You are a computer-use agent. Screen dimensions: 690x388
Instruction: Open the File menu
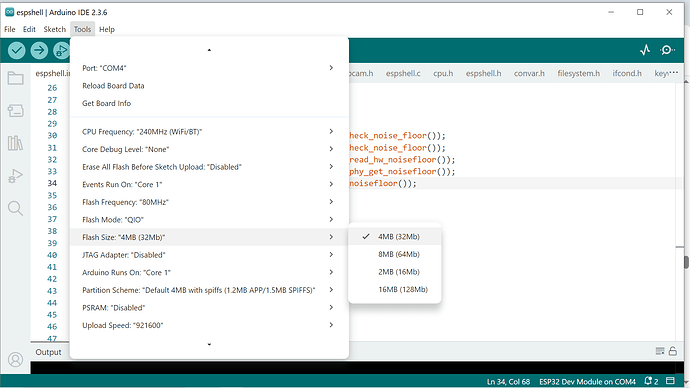click(10, 29)
